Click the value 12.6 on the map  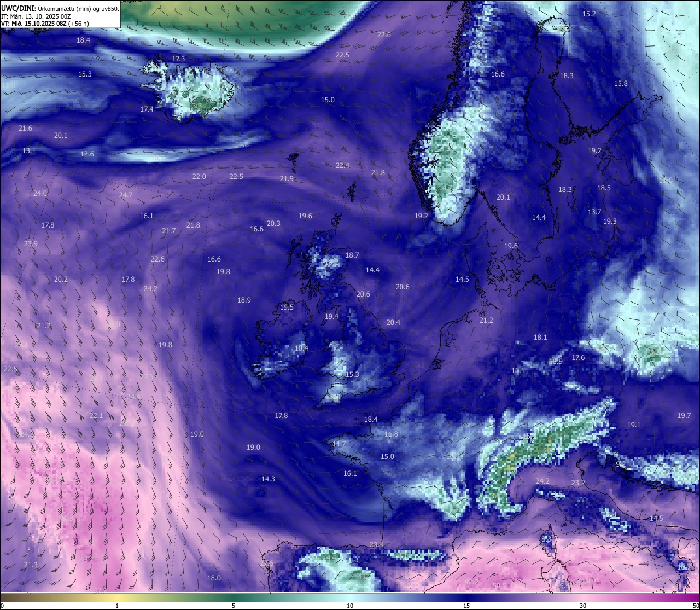tap(87, 154)
